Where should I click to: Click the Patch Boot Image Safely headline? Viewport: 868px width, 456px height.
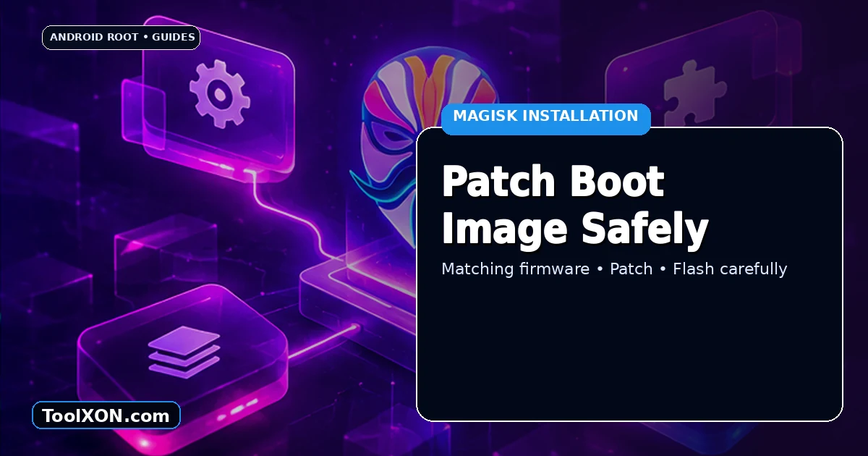[x=575, y=206]
